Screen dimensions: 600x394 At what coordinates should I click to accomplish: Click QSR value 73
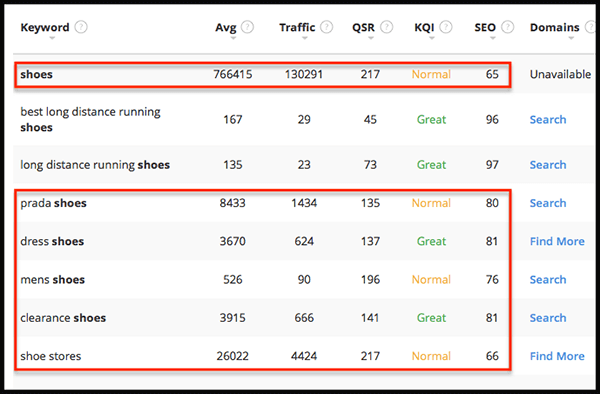pos(370,165)
